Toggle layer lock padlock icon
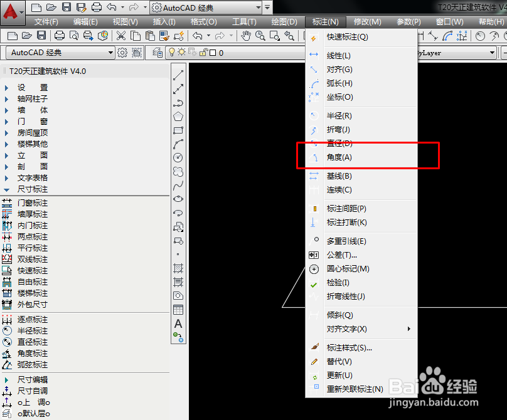The image size is (507, 420). (204, 52)
